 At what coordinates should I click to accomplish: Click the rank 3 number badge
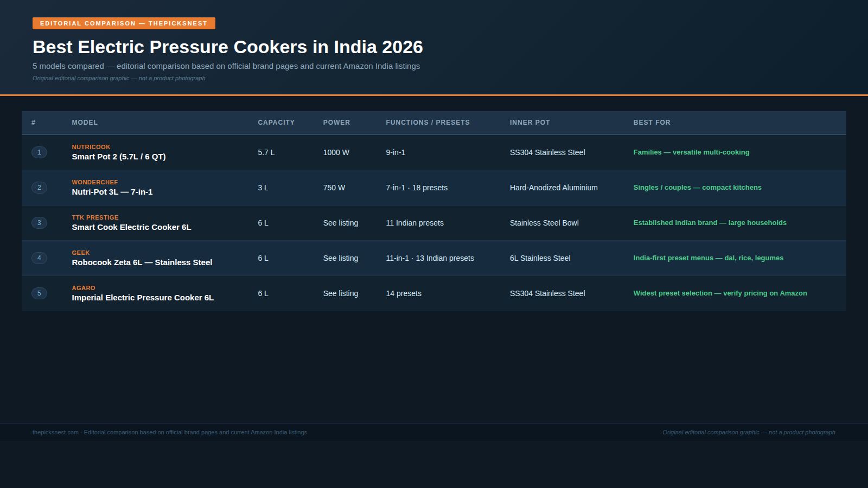pos(39,223)
